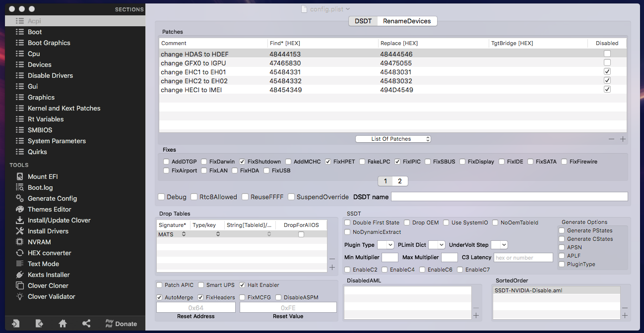Expand the Plugin Type dropdown
This screenshot has width=644, height=333.
tap(386, 245)
